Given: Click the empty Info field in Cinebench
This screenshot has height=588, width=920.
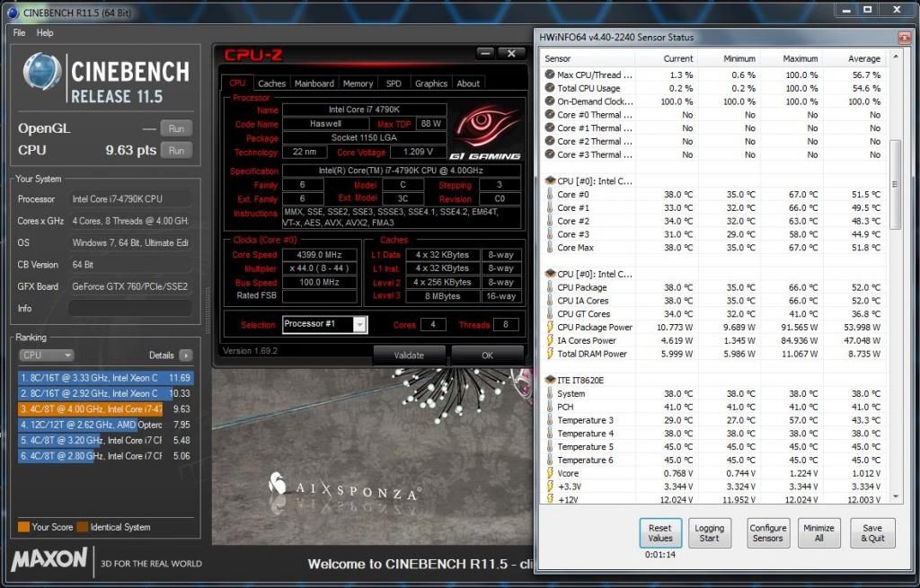Looking at the screenshot, I should [x=129, y=309].
